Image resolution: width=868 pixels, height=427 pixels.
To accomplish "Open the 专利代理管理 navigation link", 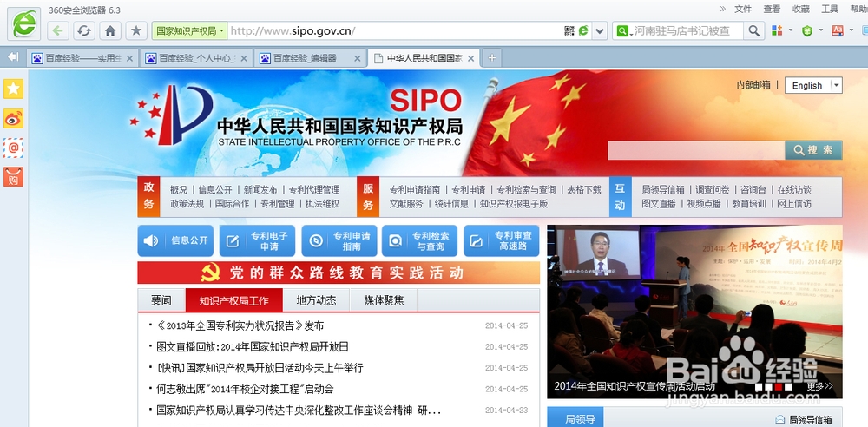I will [x=314, y=189].
